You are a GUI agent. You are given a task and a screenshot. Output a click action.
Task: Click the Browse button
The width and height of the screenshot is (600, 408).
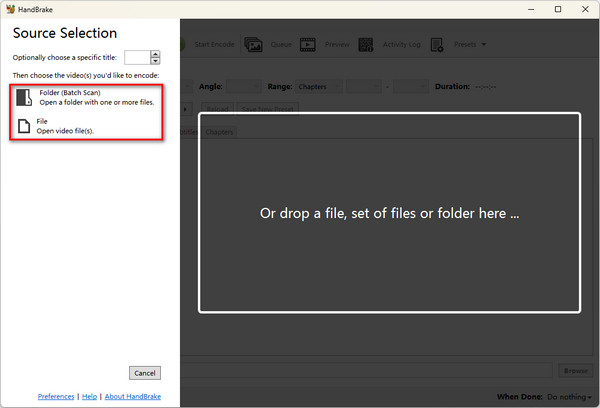click(576, 370)
